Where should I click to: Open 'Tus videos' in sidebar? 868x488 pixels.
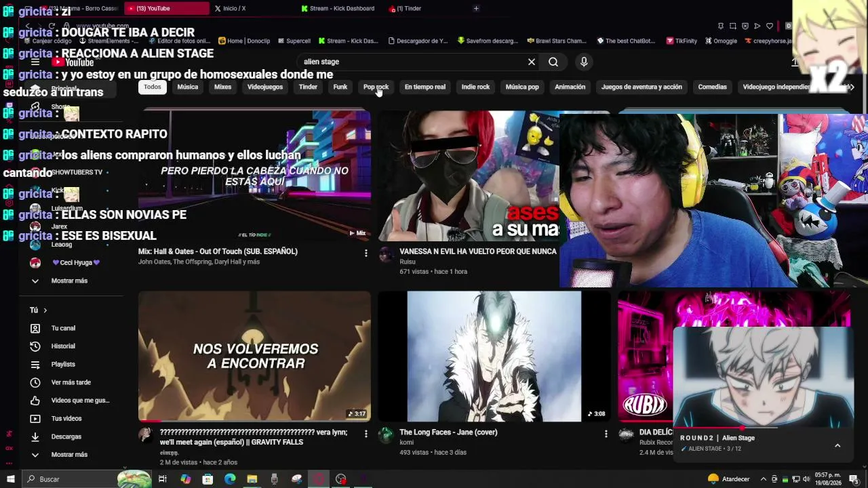pos(71,419)
